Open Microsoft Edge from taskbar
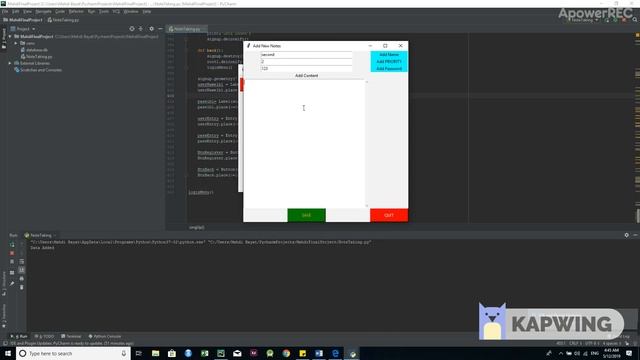The image size is (640, 360). coord(335,353)
